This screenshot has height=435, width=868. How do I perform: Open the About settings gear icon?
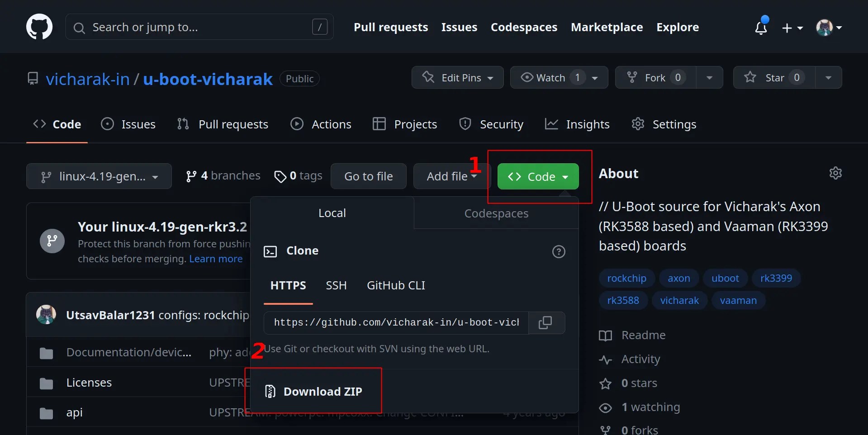coord(835,173)
